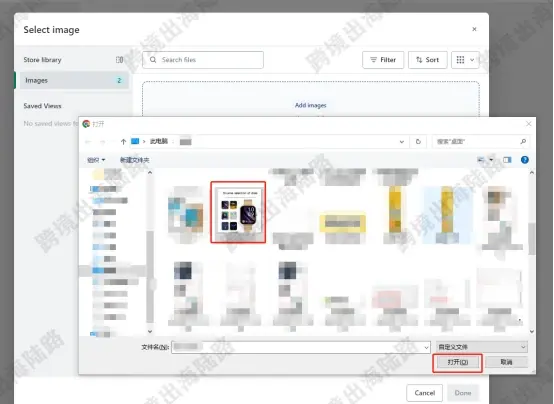This screenshot has height=404, width=554.
Task: Click the Add images link
Action: pos(311,105)
